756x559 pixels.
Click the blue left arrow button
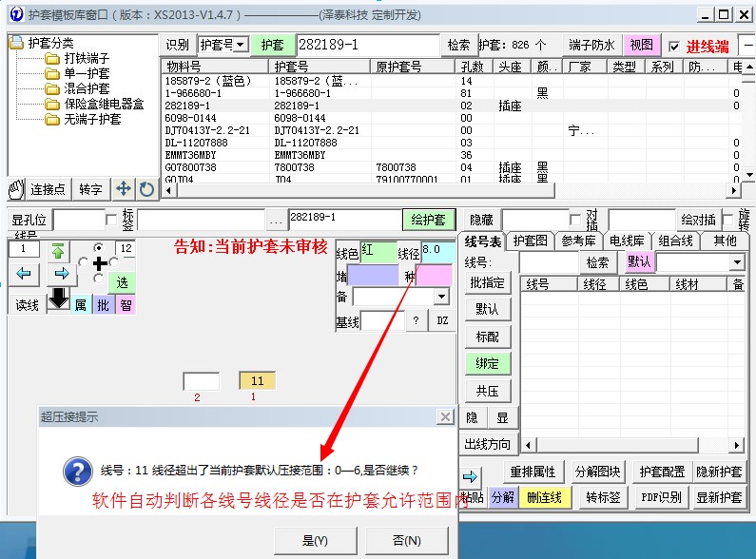[x=24, y=274]
